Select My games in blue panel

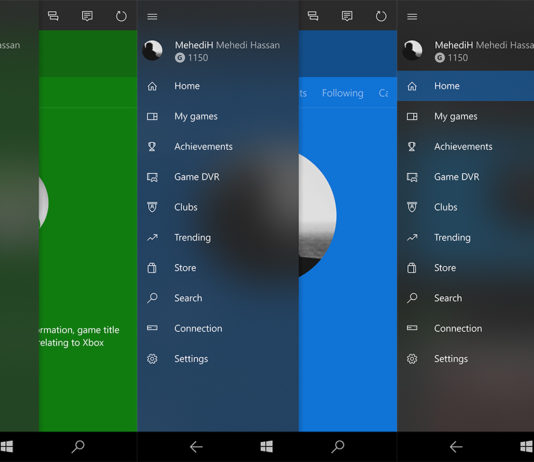click(x=218, y=116)
